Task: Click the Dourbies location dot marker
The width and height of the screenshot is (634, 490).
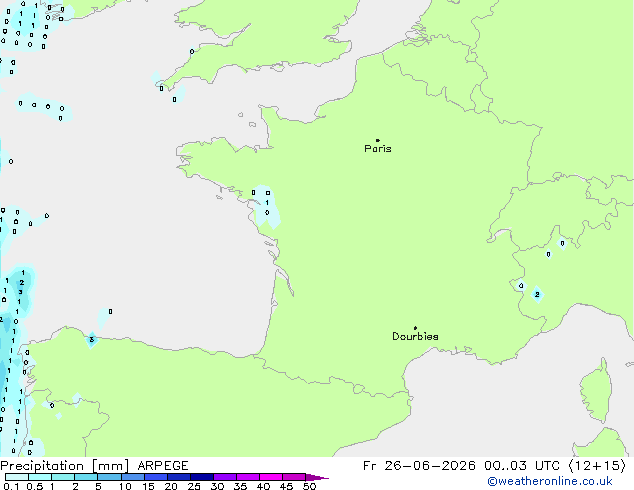Action: tap(415, 328)
